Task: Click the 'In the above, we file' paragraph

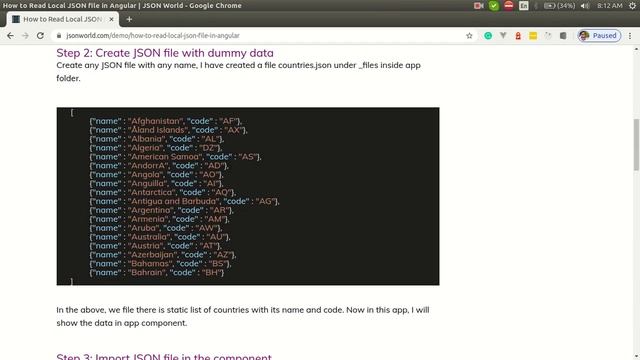Action: [243, 316]
